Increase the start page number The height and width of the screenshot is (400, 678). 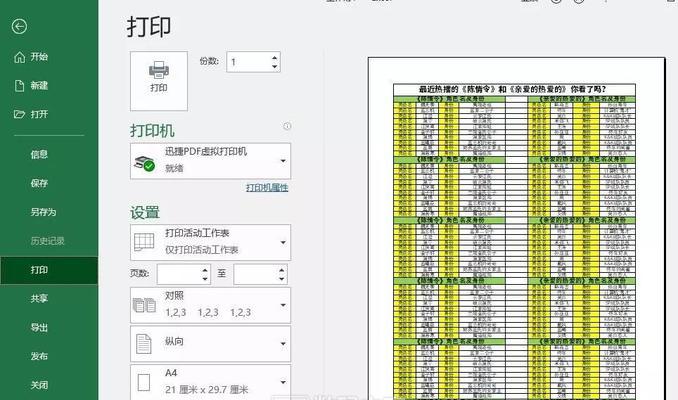click(205, 270)
